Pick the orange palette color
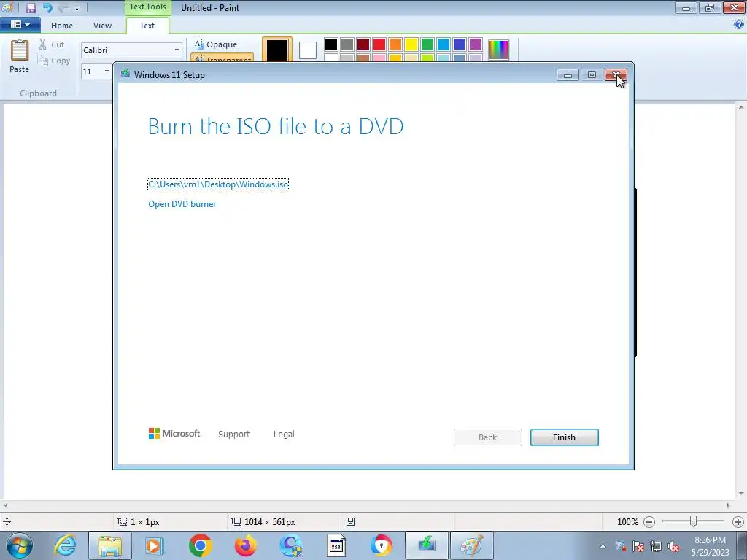 coord(395,44)
